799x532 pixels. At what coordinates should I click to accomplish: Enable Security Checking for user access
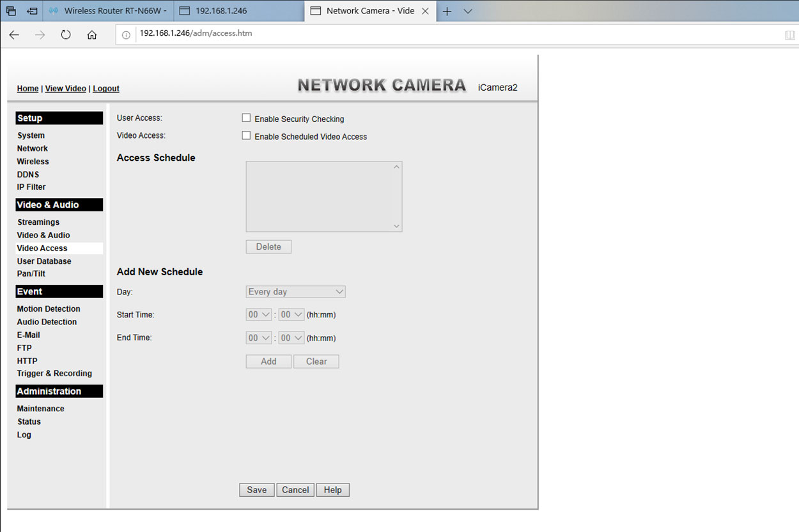tap(246, 118)
